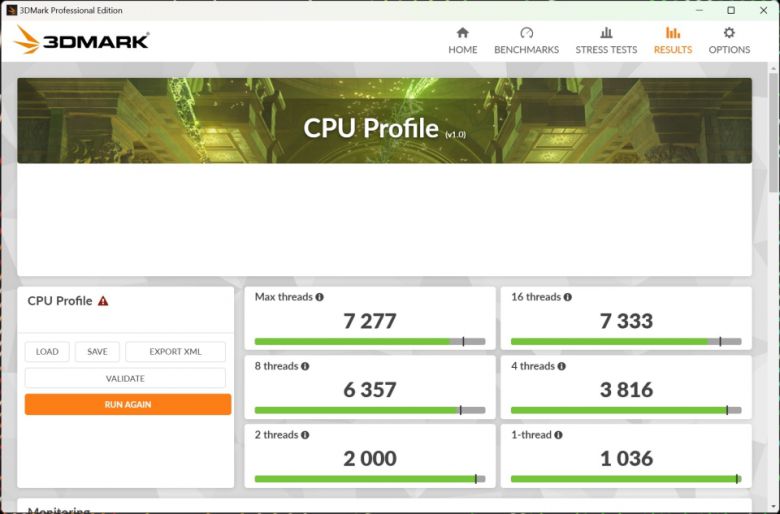Image resolution: width=780 pixels, height=514 pixels.
Task: Click the 3DMark logo
Action: click(82, 39)
